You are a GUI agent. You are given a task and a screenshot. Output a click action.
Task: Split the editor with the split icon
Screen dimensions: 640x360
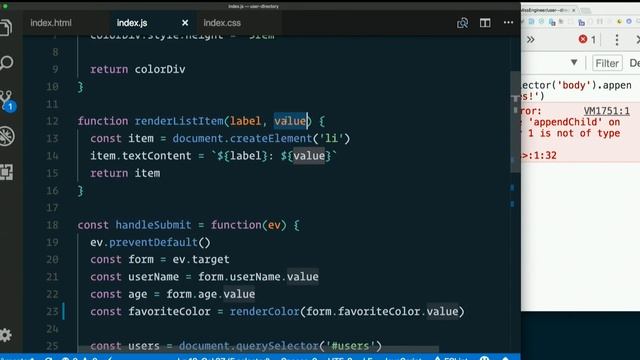click(x=485, y=23)
